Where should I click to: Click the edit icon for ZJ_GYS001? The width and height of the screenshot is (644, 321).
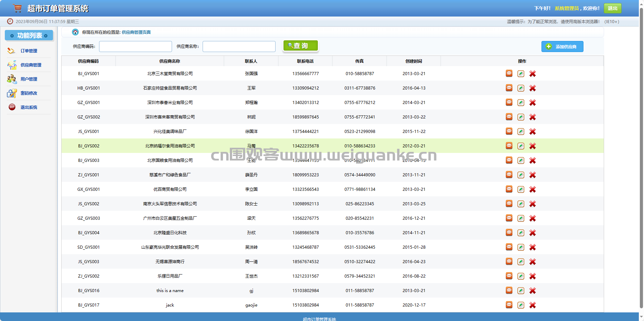click(x=521, y=175)
